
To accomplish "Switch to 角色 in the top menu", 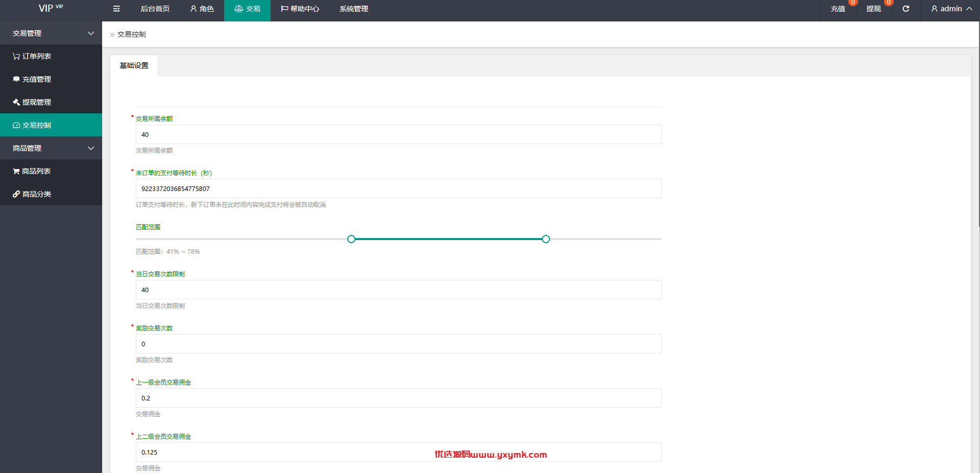I will tap(202, 9).
